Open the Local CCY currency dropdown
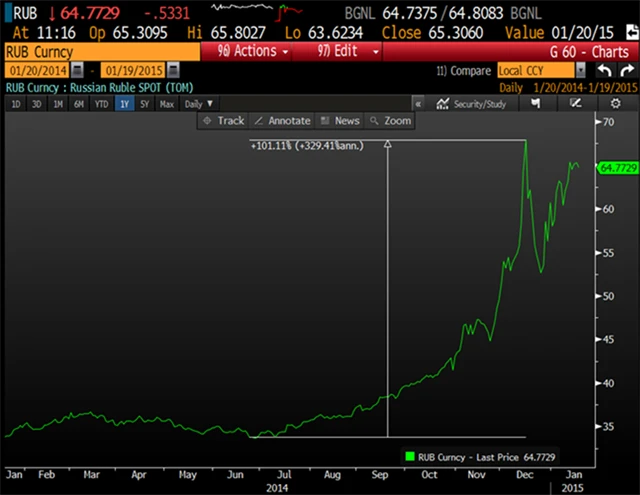 tap(580, 71)
